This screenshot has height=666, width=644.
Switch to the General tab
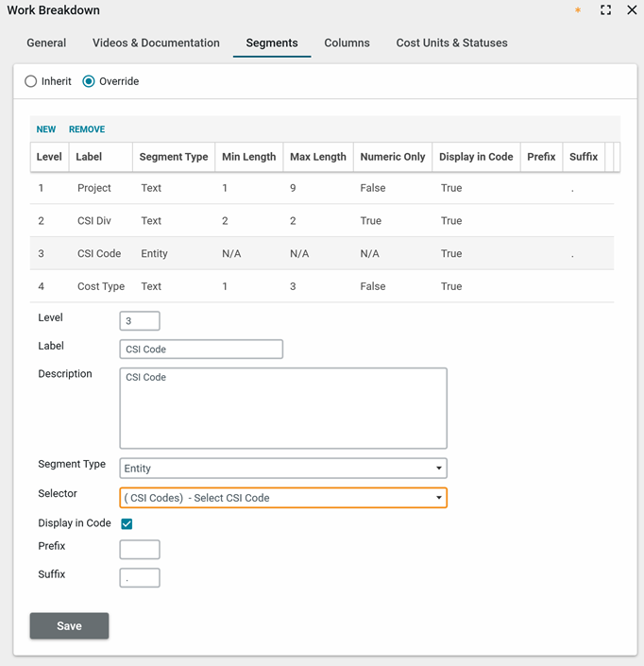click(x=46, y=43)
